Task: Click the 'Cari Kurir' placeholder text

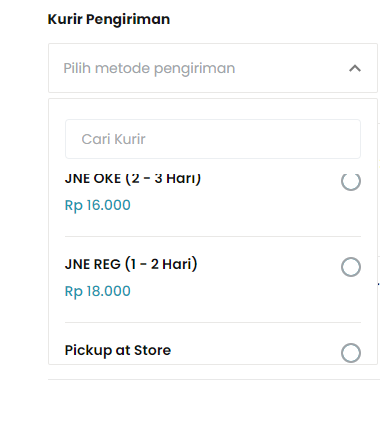Action: [113, 139]
